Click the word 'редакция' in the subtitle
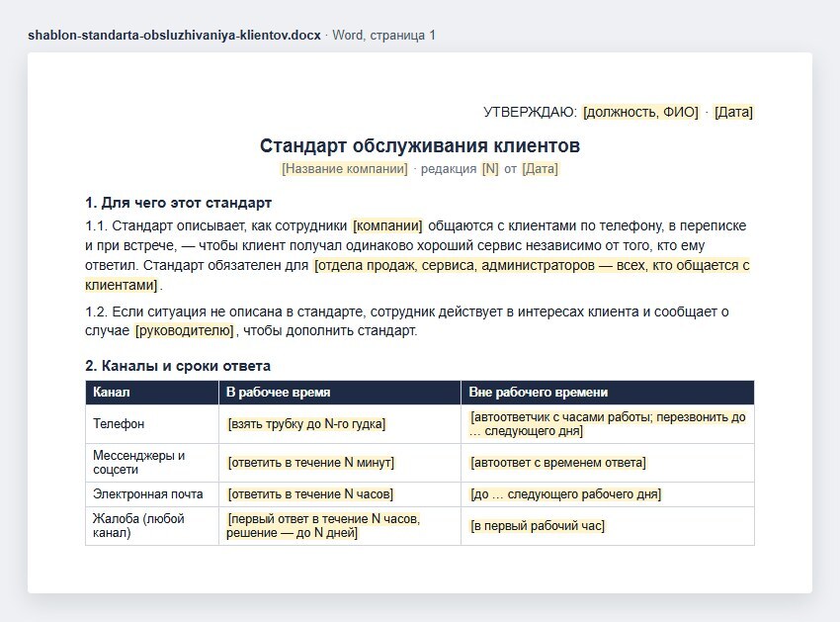This screenshot has width=840, height=622. (x=449, y=169)
